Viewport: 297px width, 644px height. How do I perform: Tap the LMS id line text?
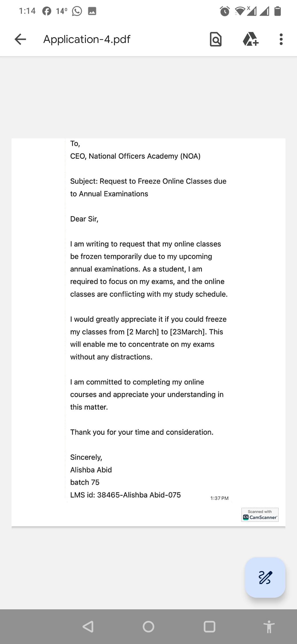pyautogui.click(x=125, y=495)
